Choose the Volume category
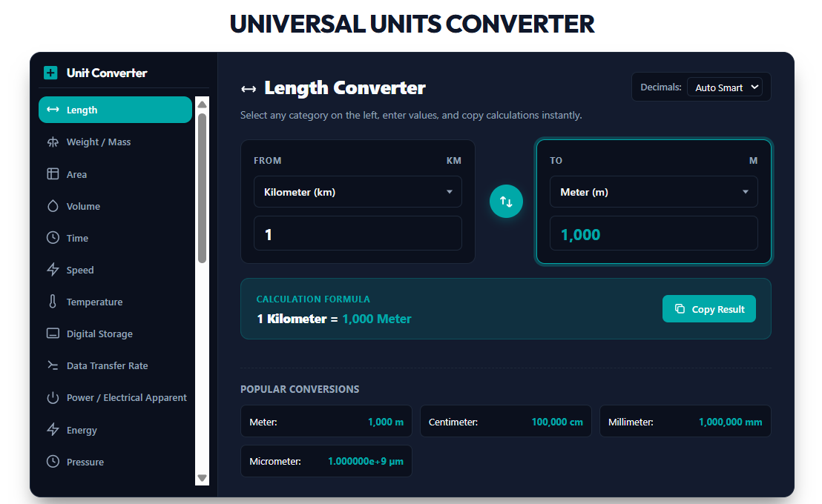This screenshot has width=822, height=504. tap(115, 206)
